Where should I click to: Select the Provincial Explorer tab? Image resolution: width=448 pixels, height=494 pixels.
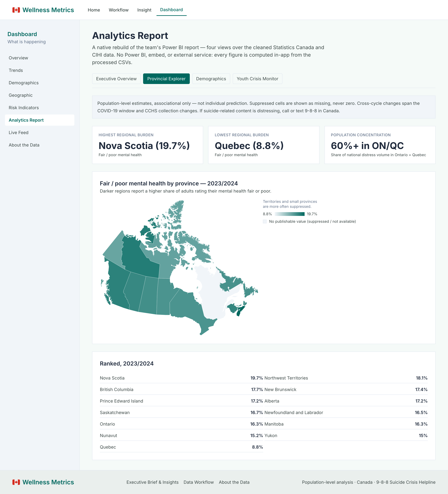click(166, 79)
